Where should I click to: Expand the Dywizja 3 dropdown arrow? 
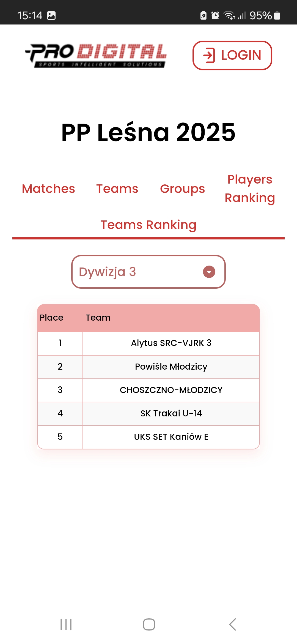[x=209, y=272]
